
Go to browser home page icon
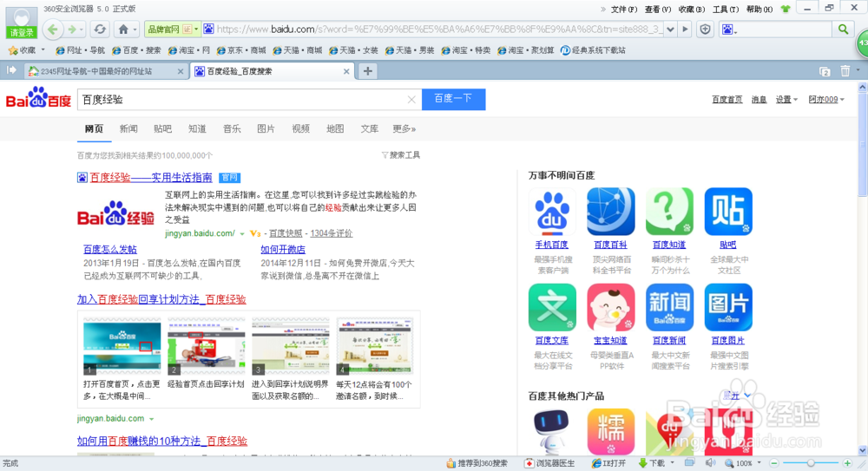click(123, 29)
